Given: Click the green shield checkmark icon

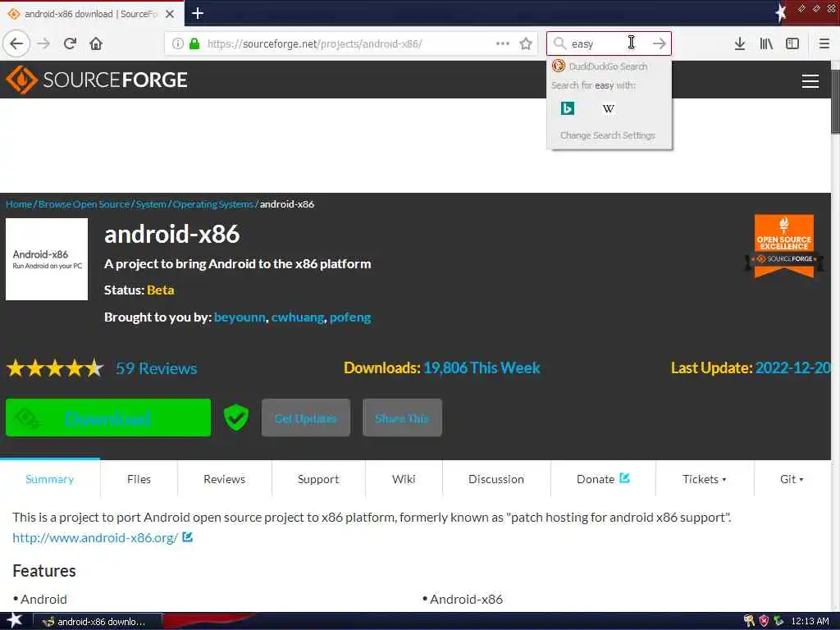Looking at the screenshot, I should [235, 418].
